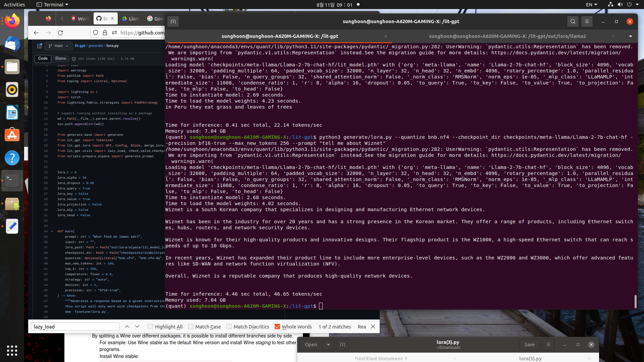The height and width of the screenshot is (362, 644).
Task: Switch to the Llama Firefox tab
Action: (x=131, y=18)
